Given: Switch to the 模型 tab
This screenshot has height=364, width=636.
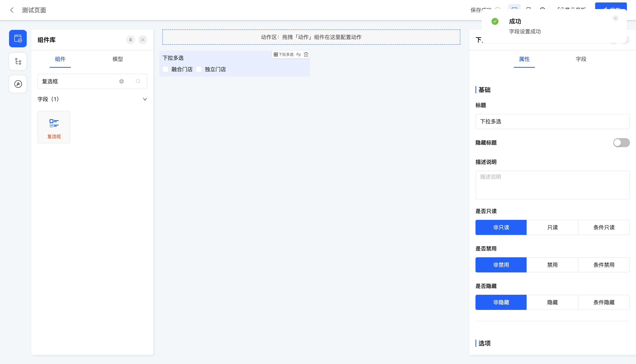Looking at the screenshot, I should coord(118,59).
